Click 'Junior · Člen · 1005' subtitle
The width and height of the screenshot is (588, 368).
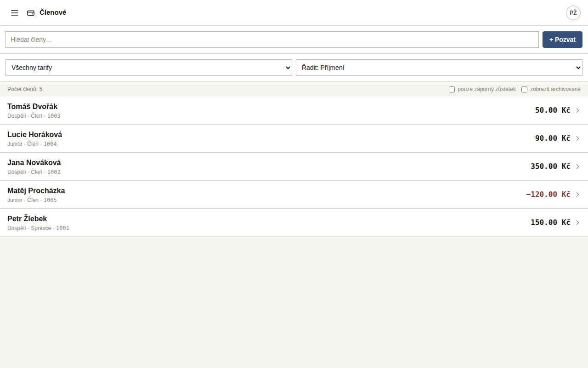click(x=32, y=200)
